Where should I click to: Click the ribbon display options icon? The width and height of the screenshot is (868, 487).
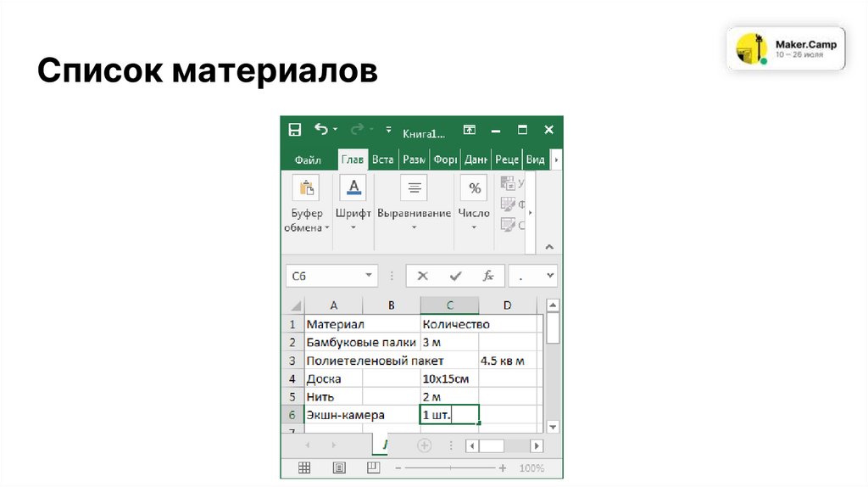(x=469, y=130)
